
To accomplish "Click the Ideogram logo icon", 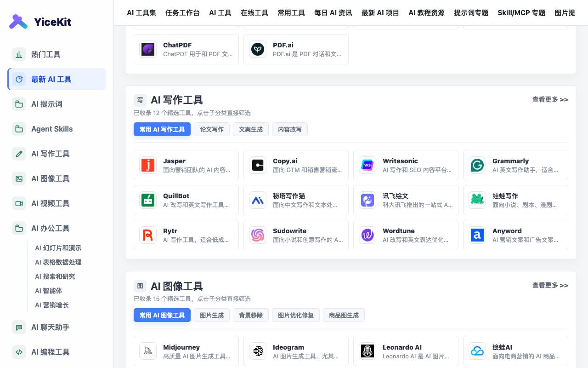I will coord(258,351).
